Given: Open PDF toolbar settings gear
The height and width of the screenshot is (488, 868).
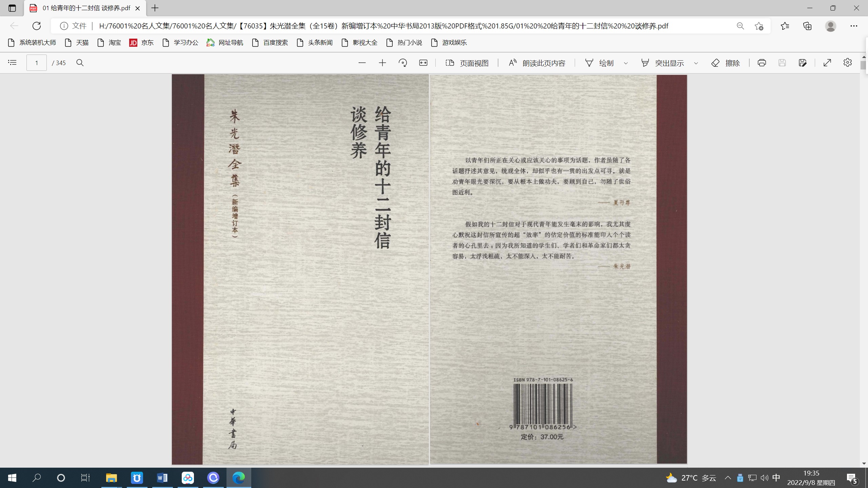Looking at the screenshot, I should tap(847, 63).
